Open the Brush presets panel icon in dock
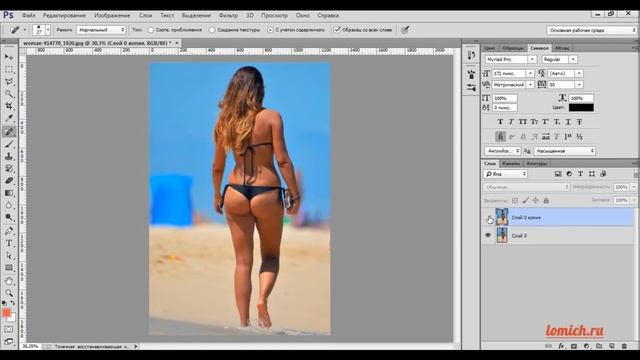Screen dimensions: 640x360 [x=471, y=75]
